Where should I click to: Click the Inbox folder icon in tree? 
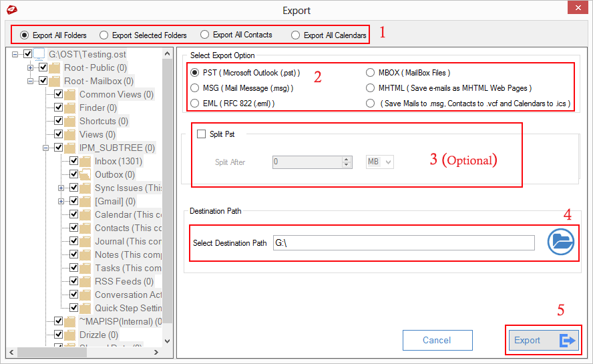pos(85,161)
